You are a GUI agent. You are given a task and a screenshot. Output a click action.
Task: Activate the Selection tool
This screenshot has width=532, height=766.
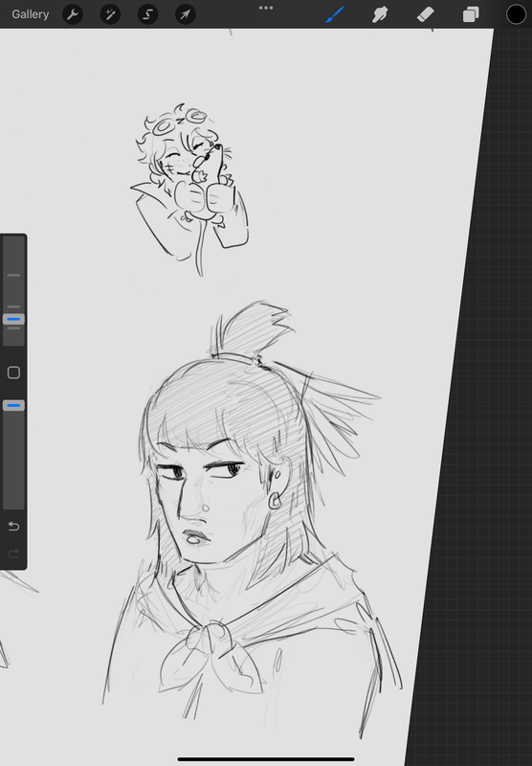[x=148, y=14]
